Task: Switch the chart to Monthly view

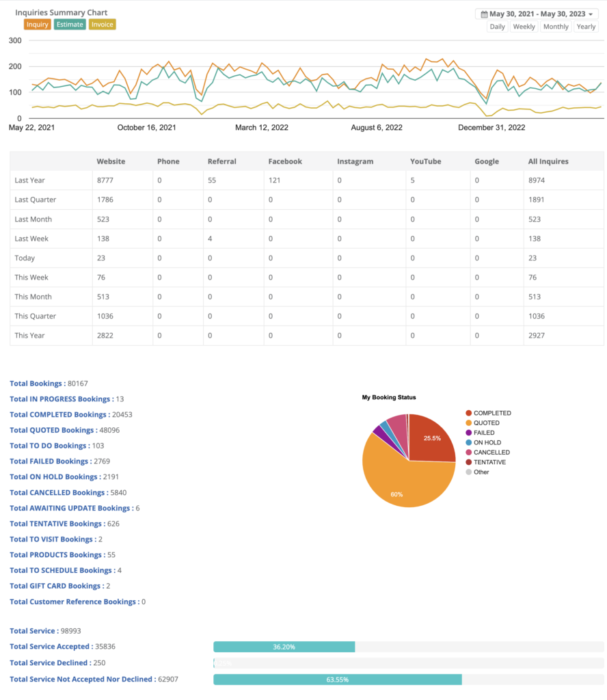Action: tap(556, 27)
